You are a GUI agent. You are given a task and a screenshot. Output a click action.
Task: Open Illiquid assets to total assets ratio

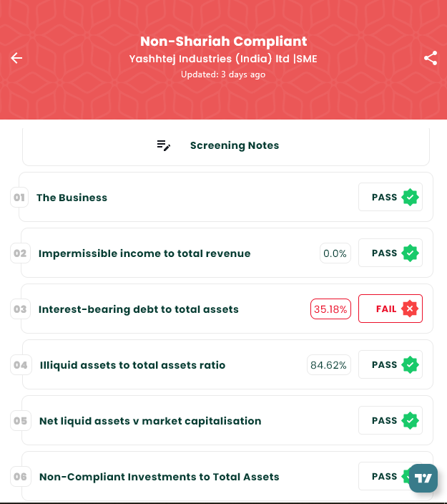pos(132,365)
